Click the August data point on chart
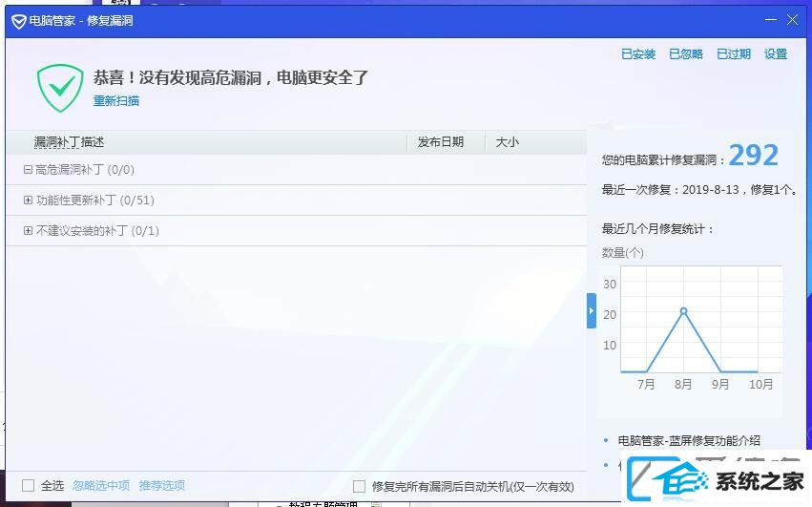Screen dimensions: 812x507 click(x=683, y=311)
